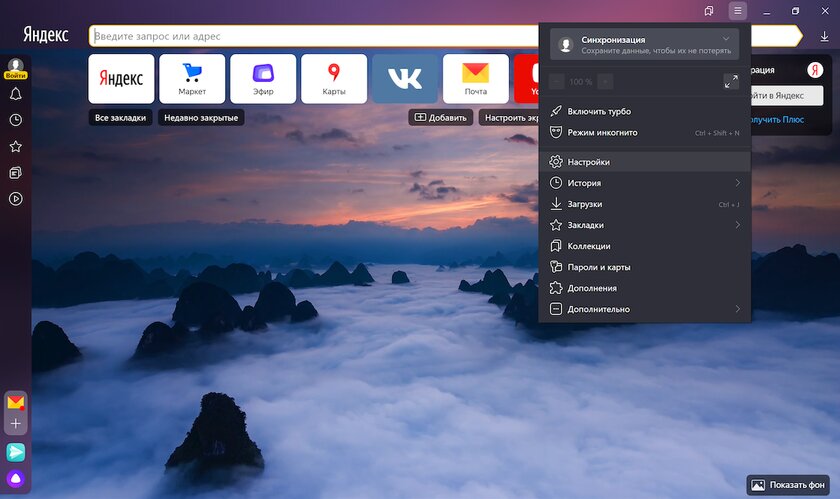Viewport: 840px width, 499px height.
Task: Open notifications bell in the sidebar
Action: (16, 94)
